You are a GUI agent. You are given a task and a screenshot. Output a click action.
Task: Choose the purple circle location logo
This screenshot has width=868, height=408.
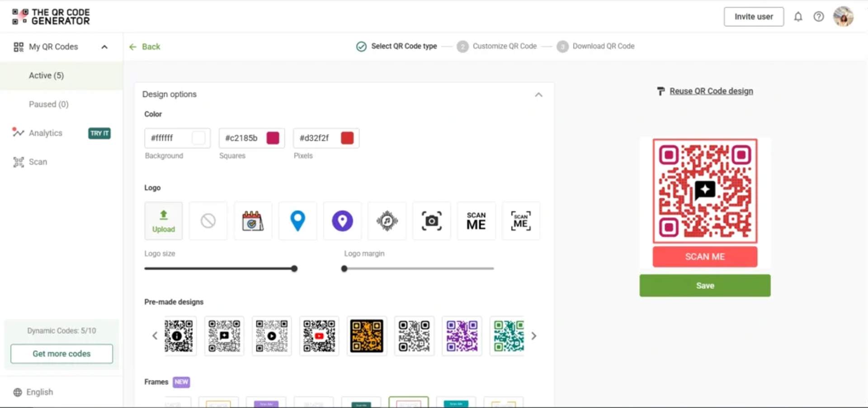point(342,221)
